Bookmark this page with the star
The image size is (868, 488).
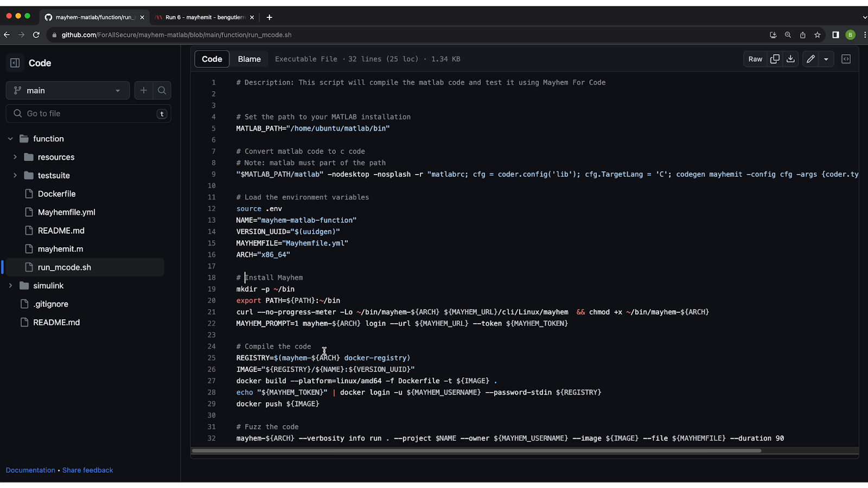pyautogui.click(x=817, y=35)
